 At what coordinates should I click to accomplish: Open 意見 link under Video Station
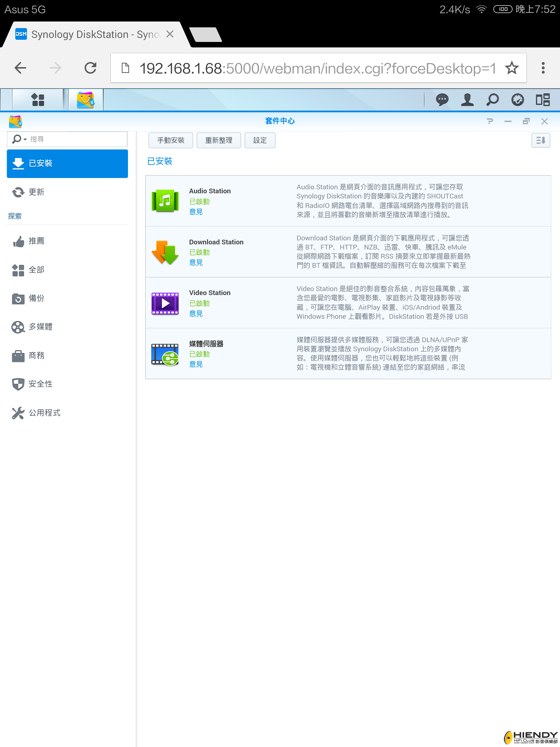[196, 314]
